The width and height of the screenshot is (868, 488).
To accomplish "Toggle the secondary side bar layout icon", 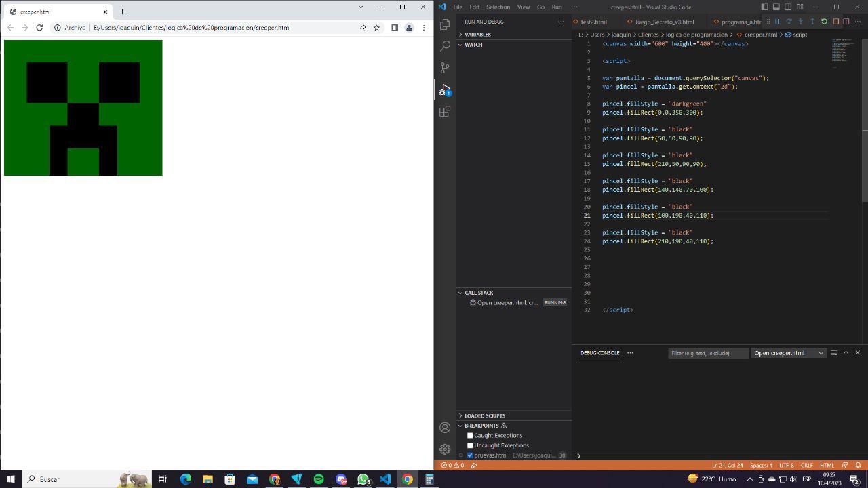I will coord(788,7).
